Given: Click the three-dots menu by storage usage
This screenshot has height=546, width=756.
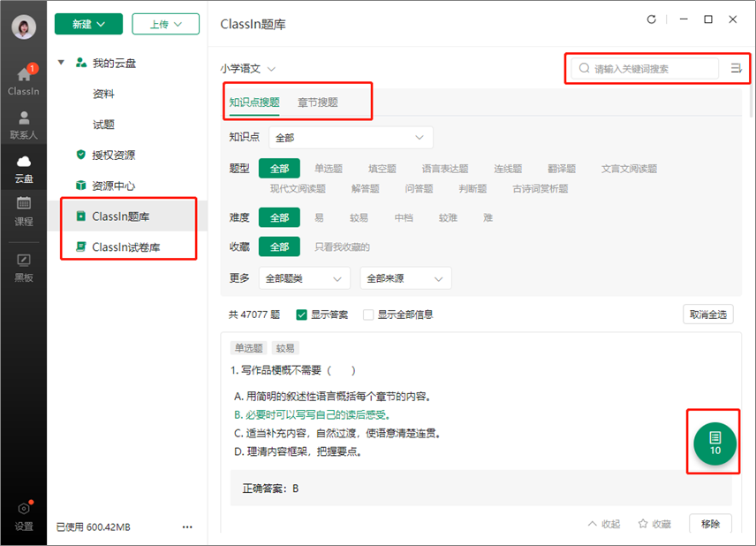Looking at the screenshot, I should tap(187, 527).
